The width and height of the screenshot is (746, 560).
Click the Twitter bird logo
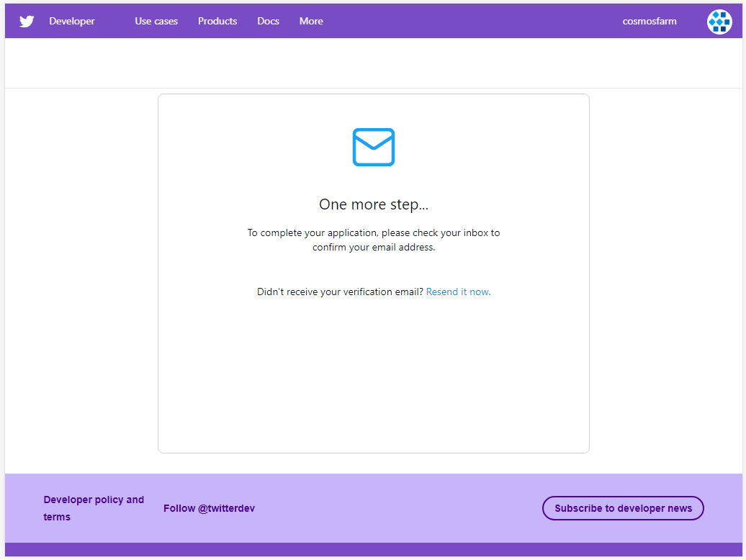tap(27, 22)
